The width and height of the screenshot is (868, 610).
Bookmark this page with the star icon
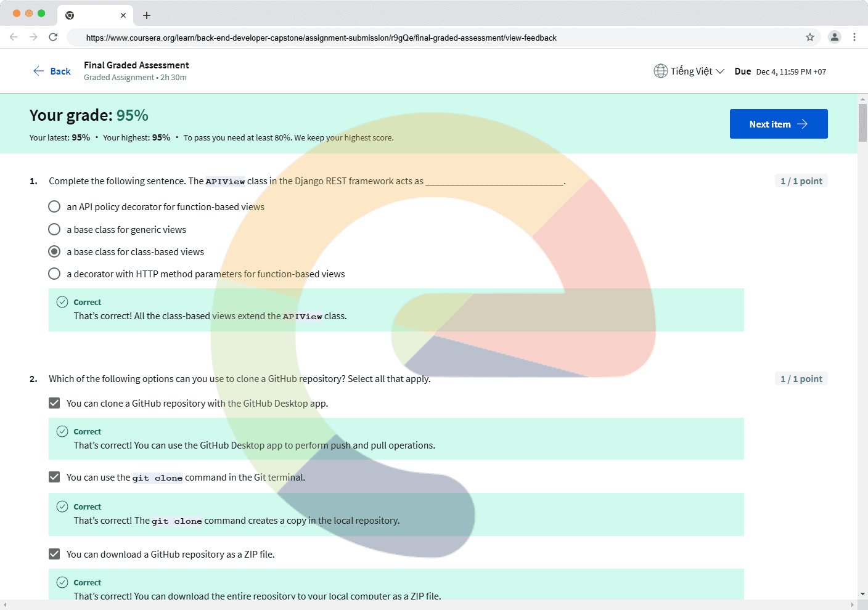810,37
